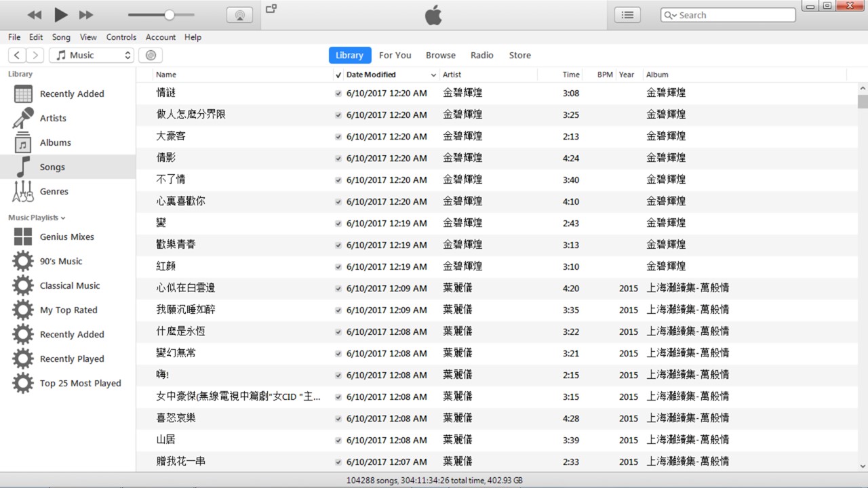Focus the Search field
Screen dimensions: 868x488
coord(728,15)
